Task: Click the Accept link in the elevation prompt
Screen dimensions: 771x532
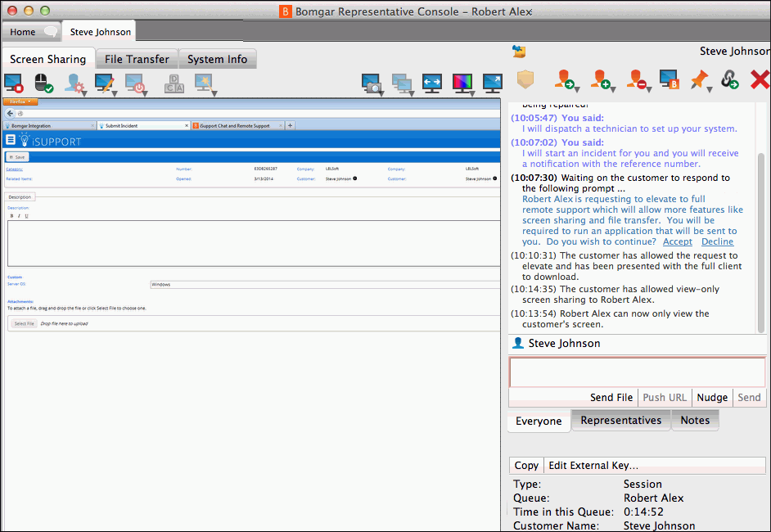Action: click(x=677, y=241)
